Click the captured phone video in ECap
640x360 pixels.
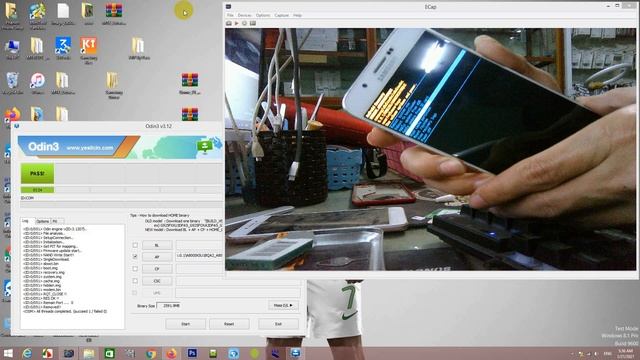tap(430, 149)
